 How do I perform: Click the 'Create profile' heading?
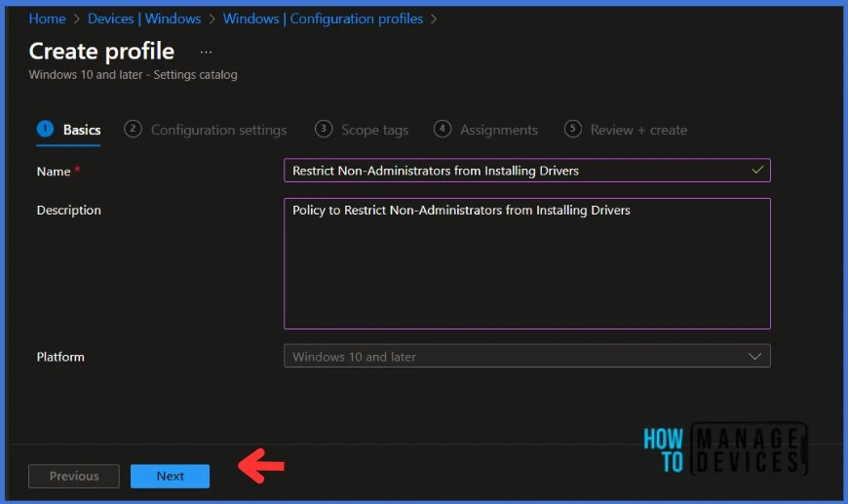point(101,52)
